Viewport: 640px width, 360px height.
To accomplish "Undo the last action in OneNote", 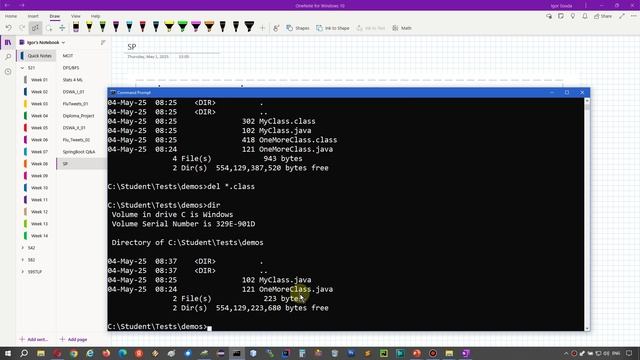I will point(9,28).
